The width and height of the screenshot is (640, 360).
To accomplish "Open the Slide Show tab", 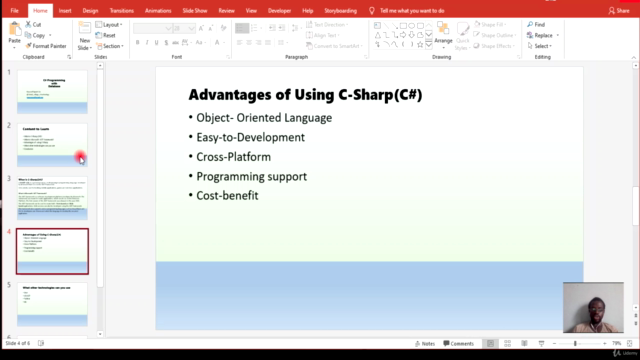I will (x=195, y=11).
